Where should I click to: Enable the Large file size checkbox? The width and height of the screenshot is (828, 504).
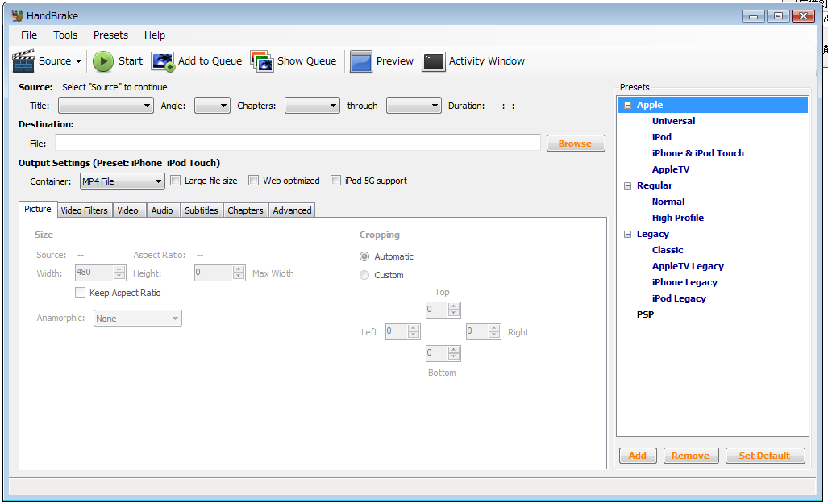click(x=176, y=181)
